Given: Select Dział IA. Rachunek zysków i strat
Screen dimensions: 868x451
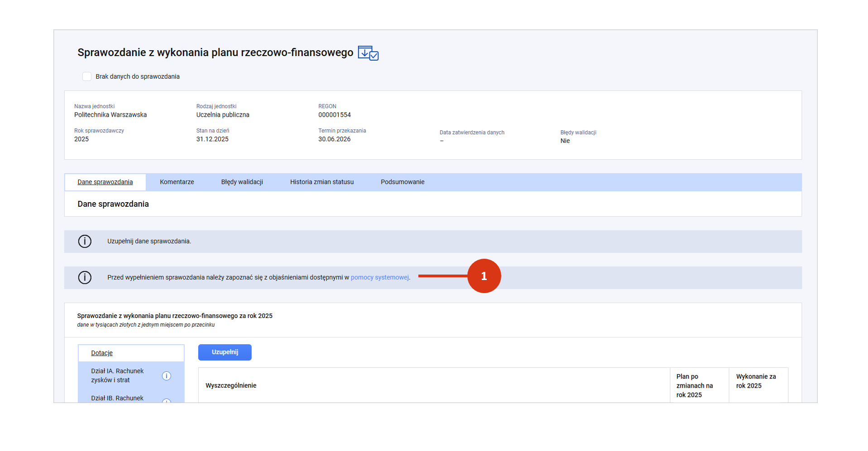Looking at the screenshot, I should 117,375.
